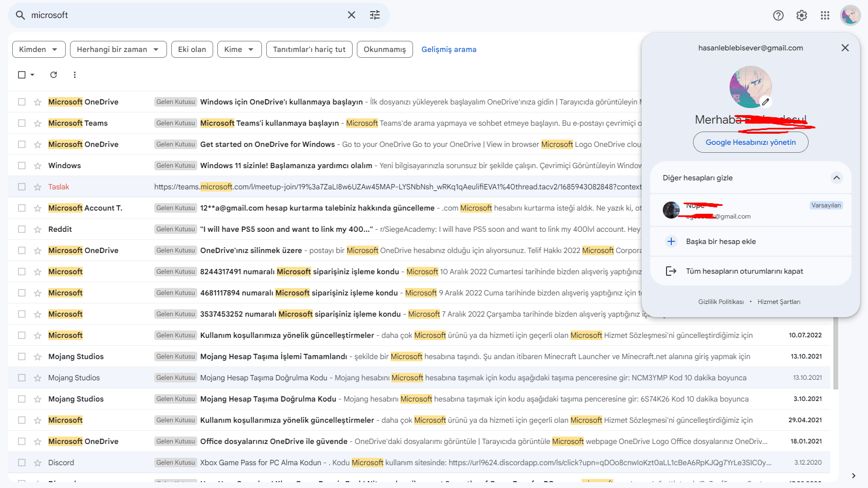Click the search magnifier icon

21,15
